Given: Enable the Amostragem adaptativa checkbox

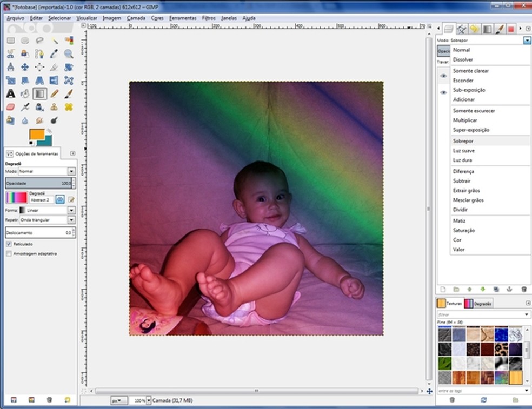Looking at the screenshot, I should tap(9, 253).
